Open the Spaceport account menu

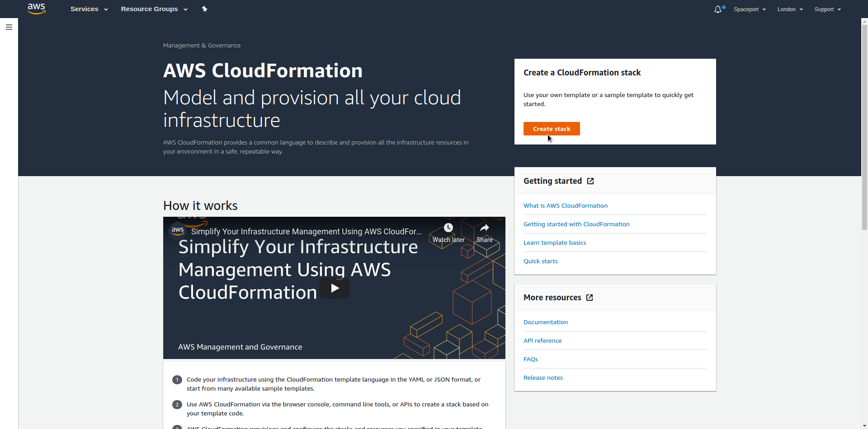[750, 9]
